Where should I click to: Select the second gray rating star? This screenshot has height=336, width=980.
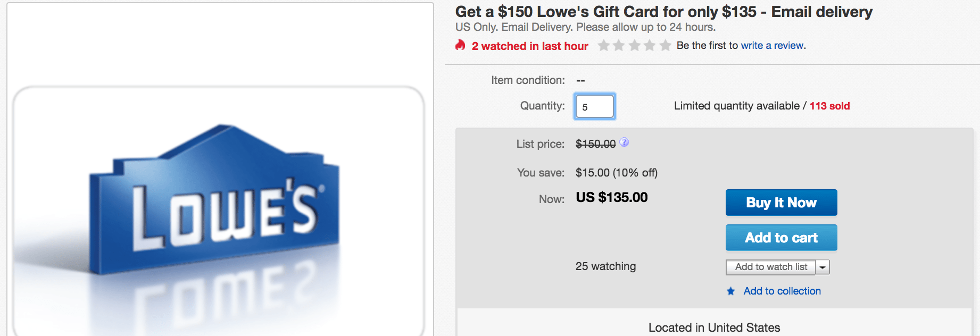click(x=619, y=46)
